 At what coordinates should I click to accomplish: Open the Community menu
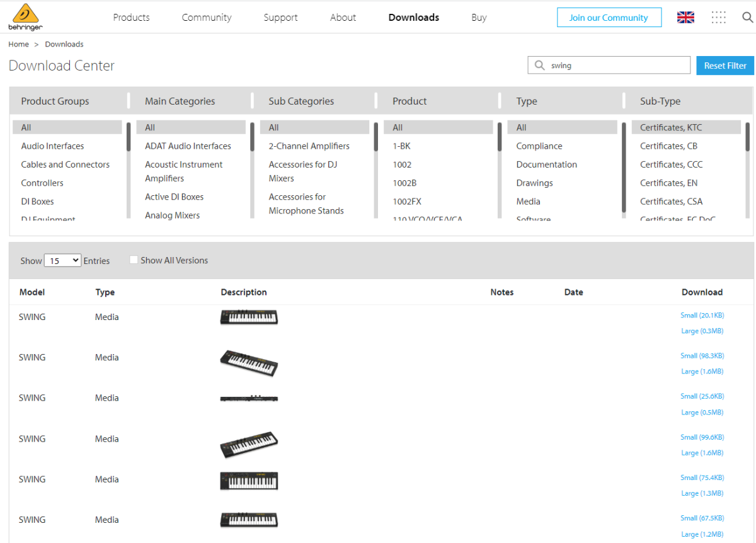click(207, 18)
